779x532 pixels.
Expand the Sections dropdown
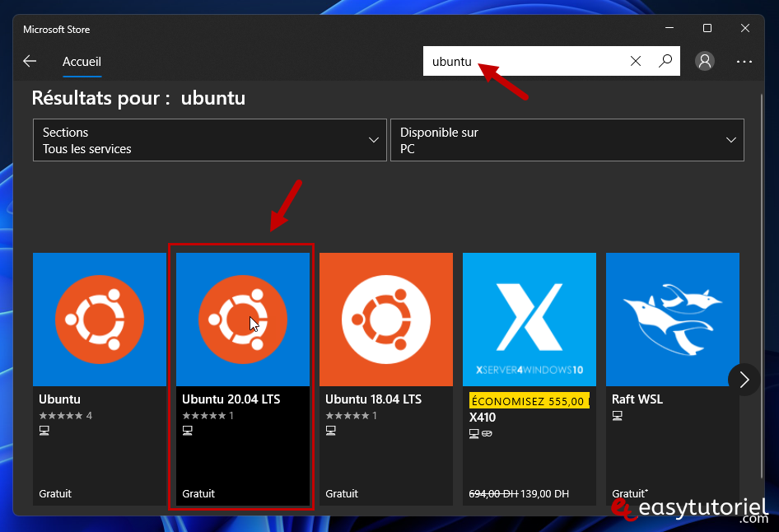coord(210,140)
